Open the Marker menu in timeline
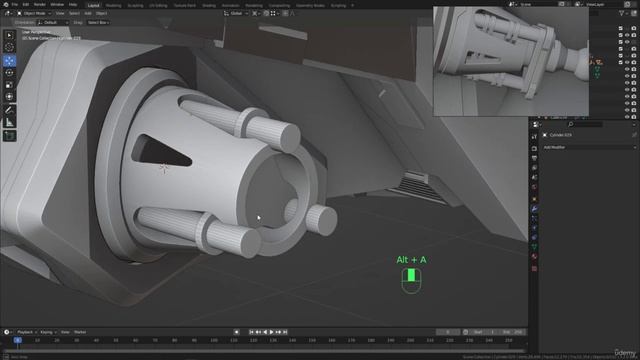Image resolution: width=640 pixels, height=360 pixels. [x=80, y=332]
